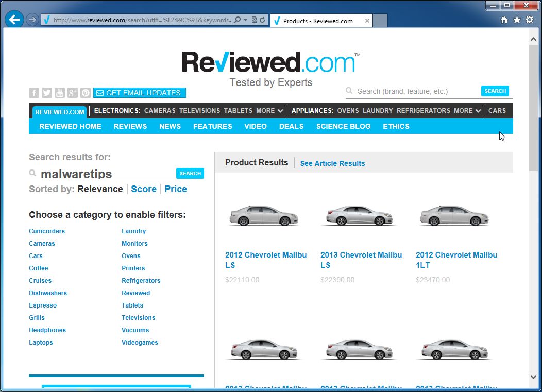The height and width of the screenshot is (392, 542).
Task: Expand Electronics MORE dropdown
Action: click(x=269, y=111)
